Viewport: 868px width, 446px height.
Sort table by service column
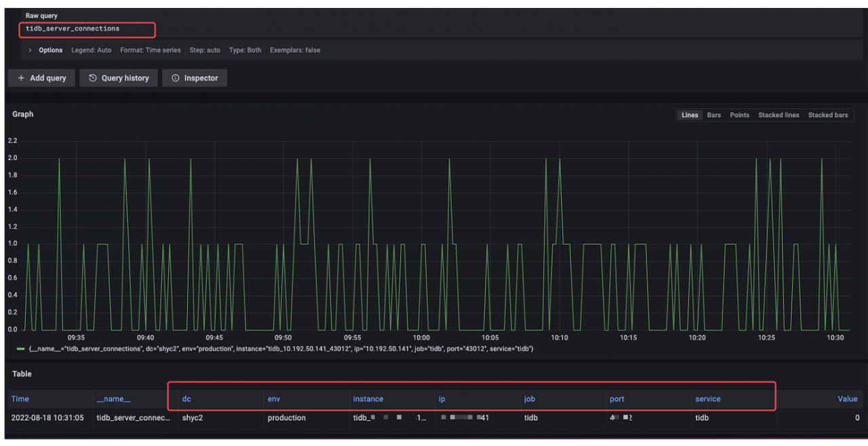[x=708, y=399]
